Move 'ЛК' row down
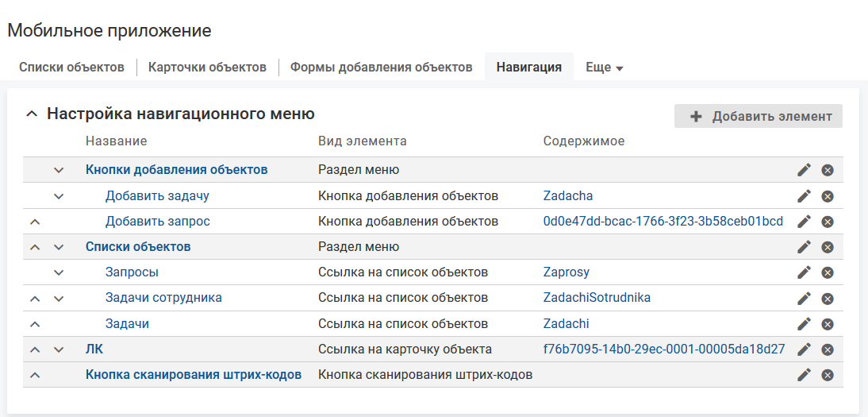The height and width of the screenshot is (417, 868). [58, 349]
